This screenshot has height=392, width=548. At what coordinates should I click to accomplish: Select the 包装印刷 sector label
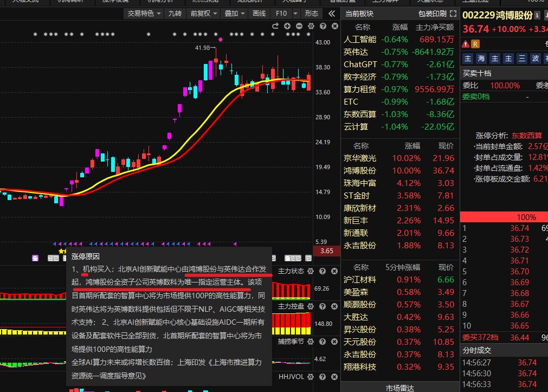(433, 14)
